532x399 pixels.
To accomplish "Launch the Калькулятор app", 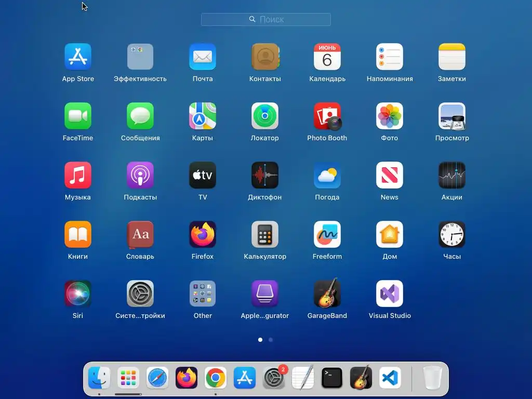I will (265, 234).
